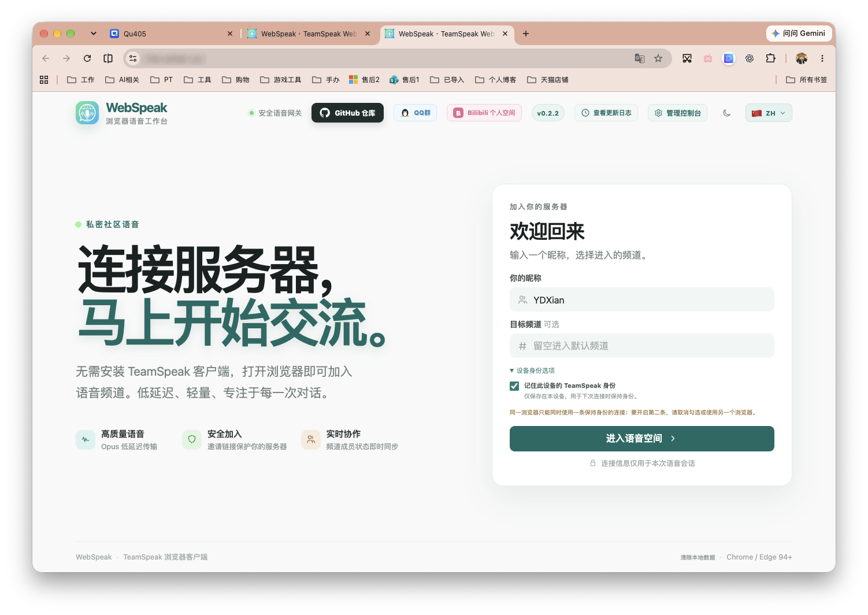This screenshot has width=868, height=615.
Task: Go back to the previous page
Action: [46, 58]
